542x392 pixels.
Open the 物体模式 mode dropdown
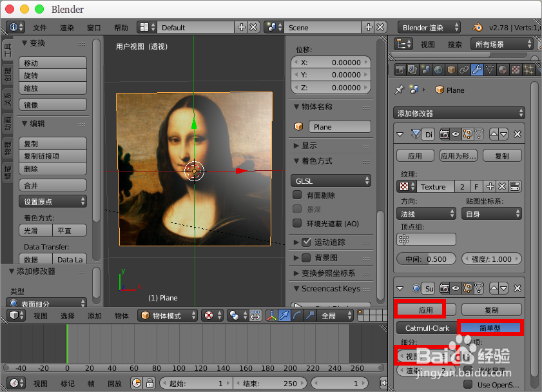click(x=168, y=315)
